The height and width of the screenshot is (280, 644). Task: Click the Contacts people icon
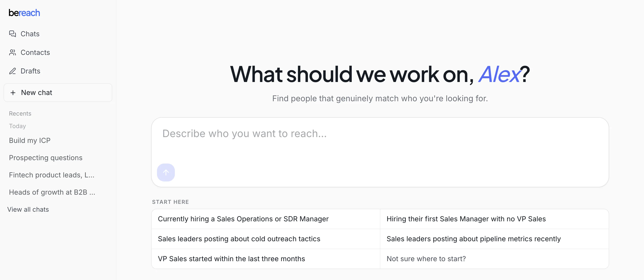tap(13, 52)
